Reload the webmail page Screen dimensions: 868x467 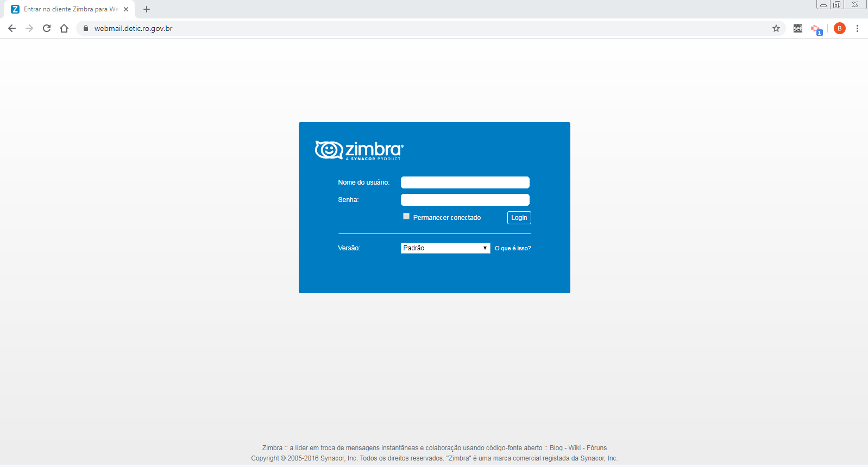(47, 28)
